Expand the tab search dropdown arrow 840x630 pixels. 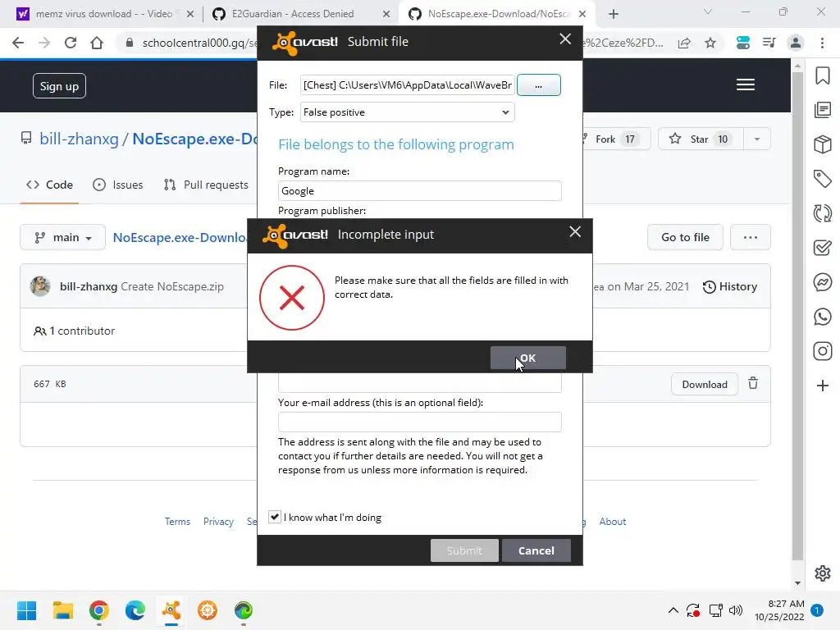pos(708,11)
